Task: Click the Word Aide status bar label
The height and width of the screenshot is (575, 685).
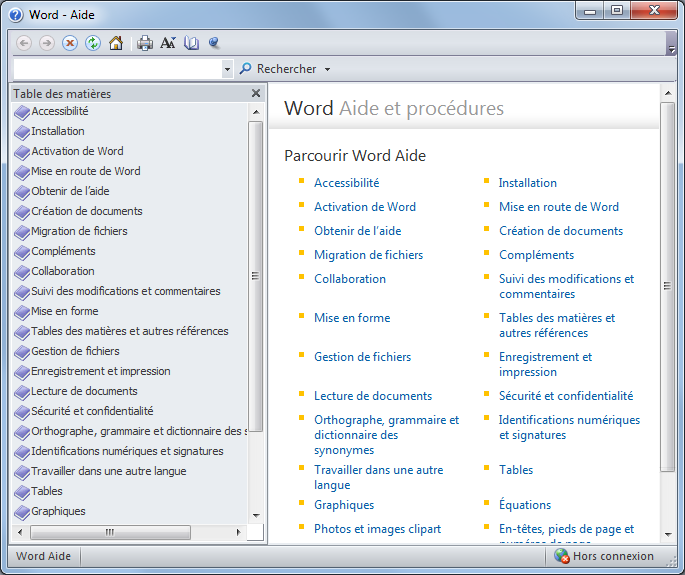Action: (x=43, y=556)
